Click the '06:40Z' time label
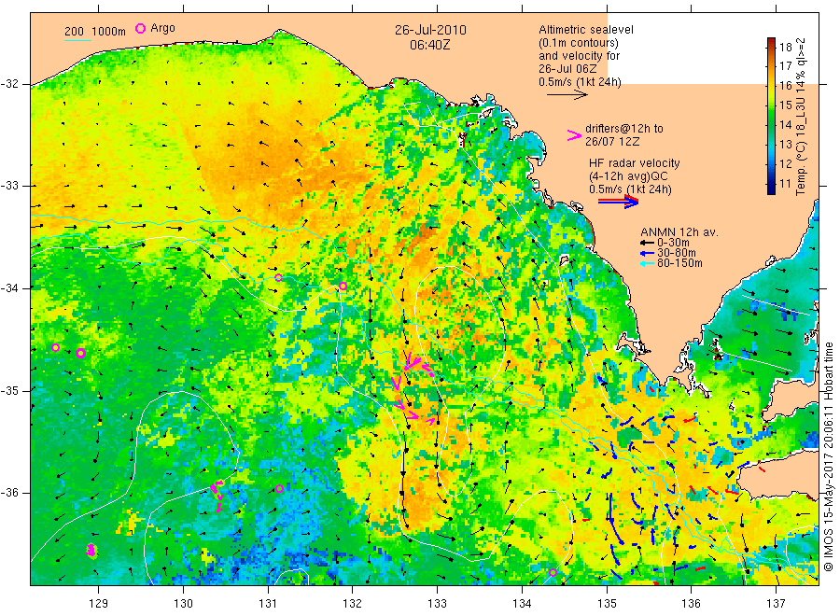Viewport: 840px width, 616px height. click(x=430, y=45)
